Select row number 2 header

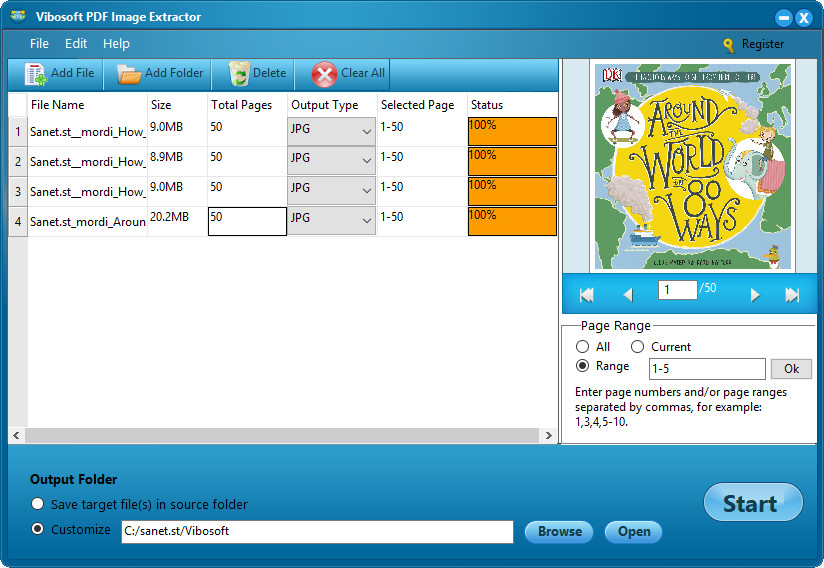tap(18, 161)
